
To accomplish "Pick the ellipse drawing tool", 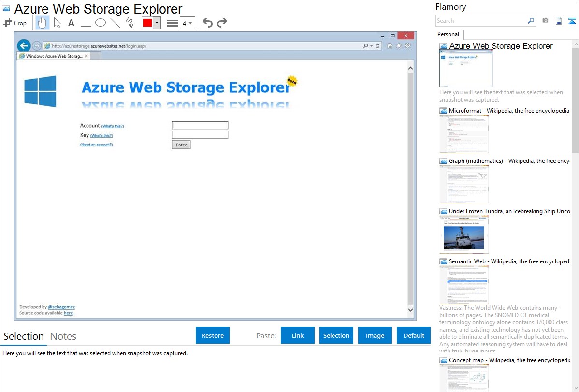I will point(101,23).
